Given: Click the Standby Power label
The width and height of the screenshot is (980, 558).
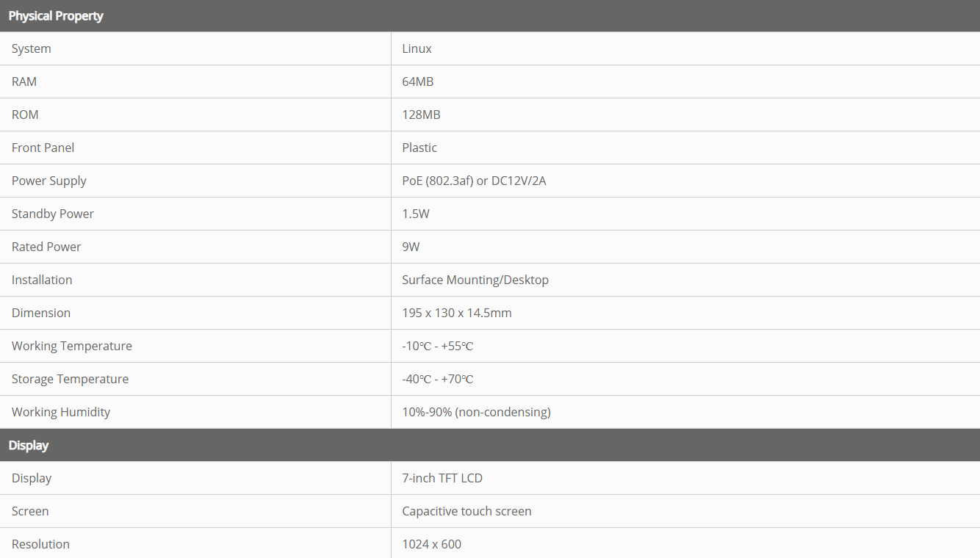Looking at the screenshot, I should [x=53, y=214].
